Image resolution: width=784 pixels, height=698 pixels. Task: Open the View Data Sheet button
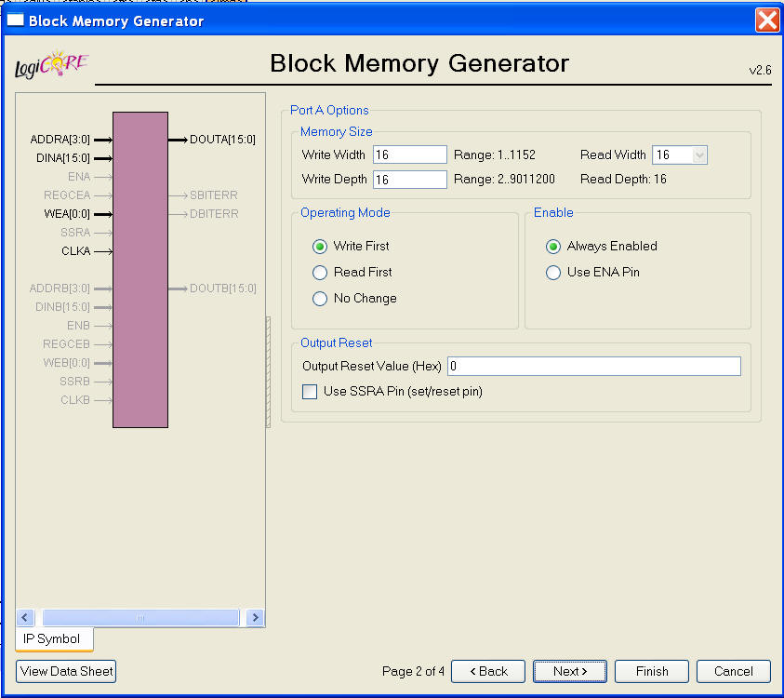coord(66,671)
